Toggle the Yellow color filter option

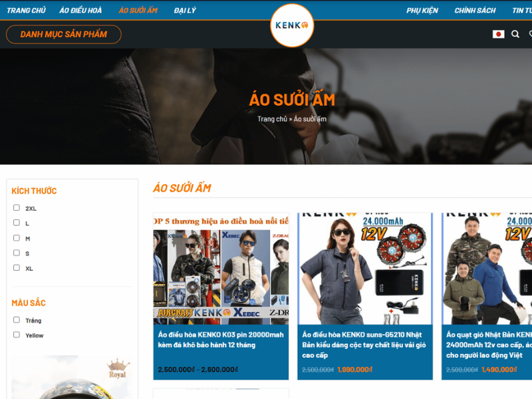[16, 336]
